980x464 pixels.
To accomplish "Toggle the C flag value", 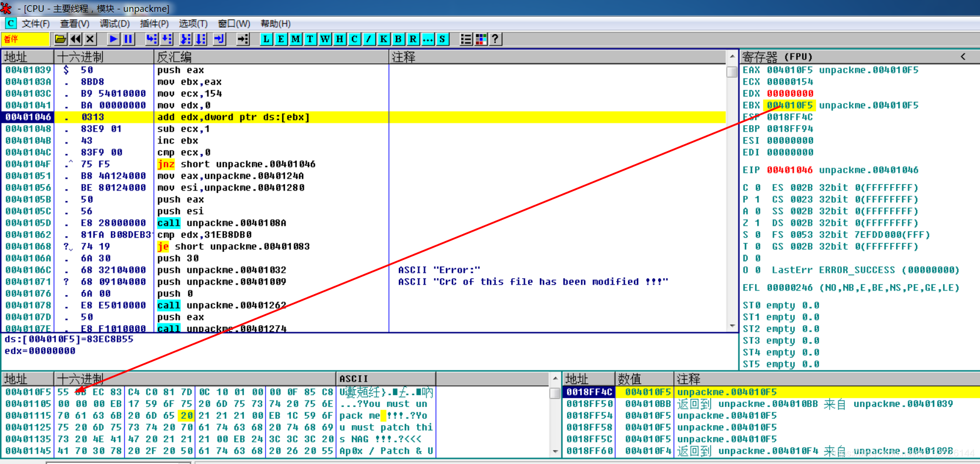I will coord(758,188).
